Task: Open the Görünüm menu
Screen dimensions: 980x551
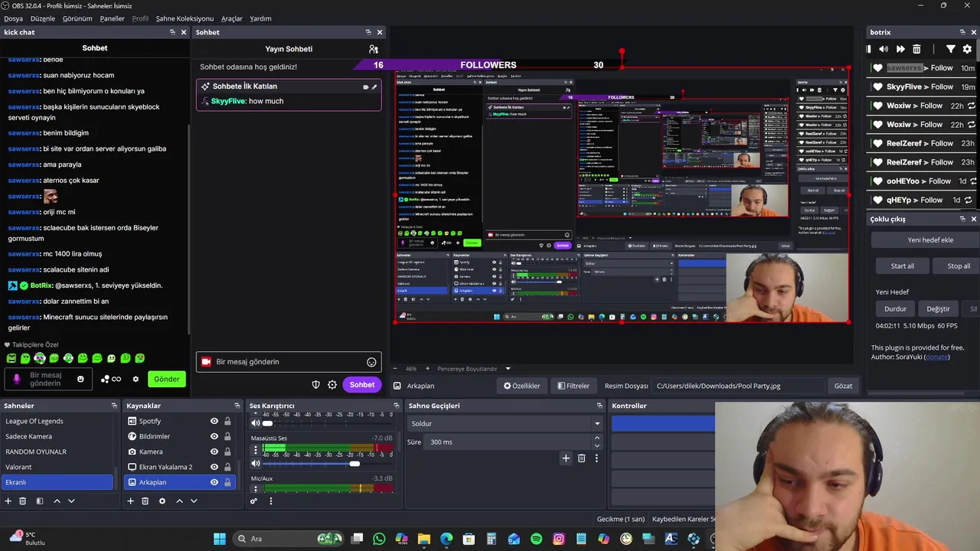Action: coord(77,18)
